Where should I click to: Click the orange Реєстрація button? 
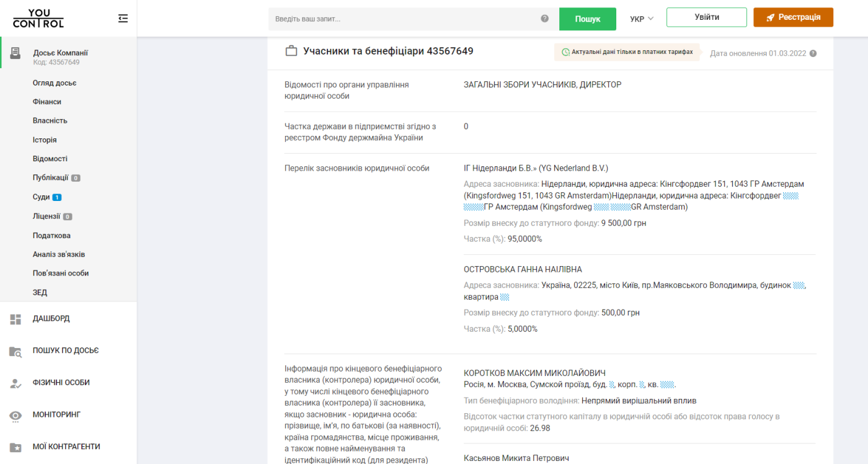tap(794, 17)
